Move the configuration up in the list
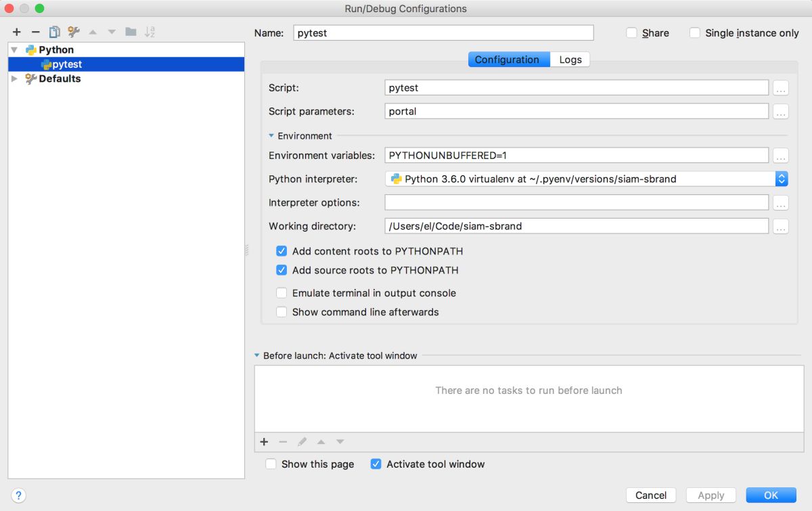This screenshot has width=812, height=511. point(93,32)
